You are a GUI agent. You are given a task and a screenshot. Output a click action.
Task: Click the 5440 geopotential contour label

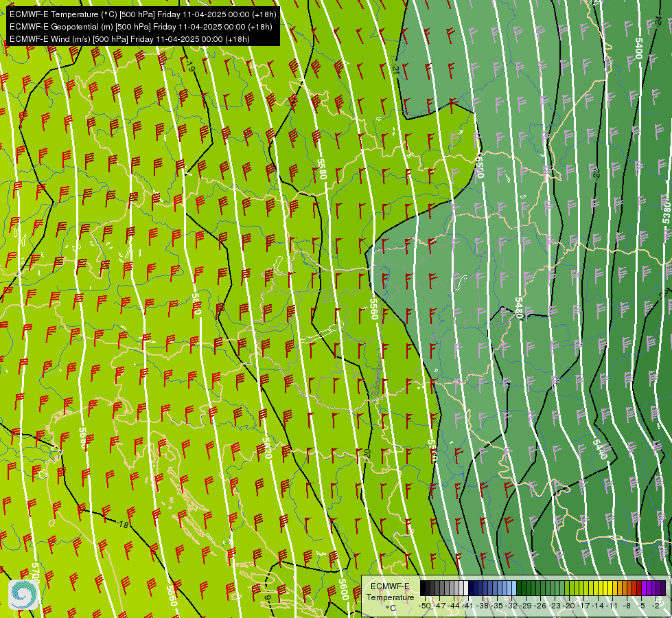[600, 449]
